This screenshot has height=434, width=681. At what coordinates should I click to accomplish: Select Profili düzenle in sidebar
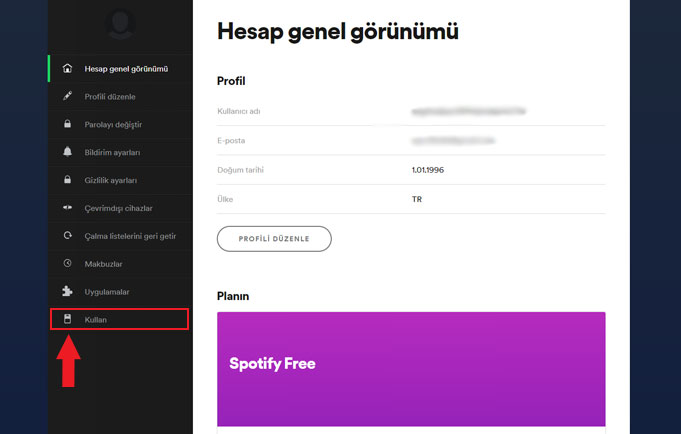click(x=110, y=96)
